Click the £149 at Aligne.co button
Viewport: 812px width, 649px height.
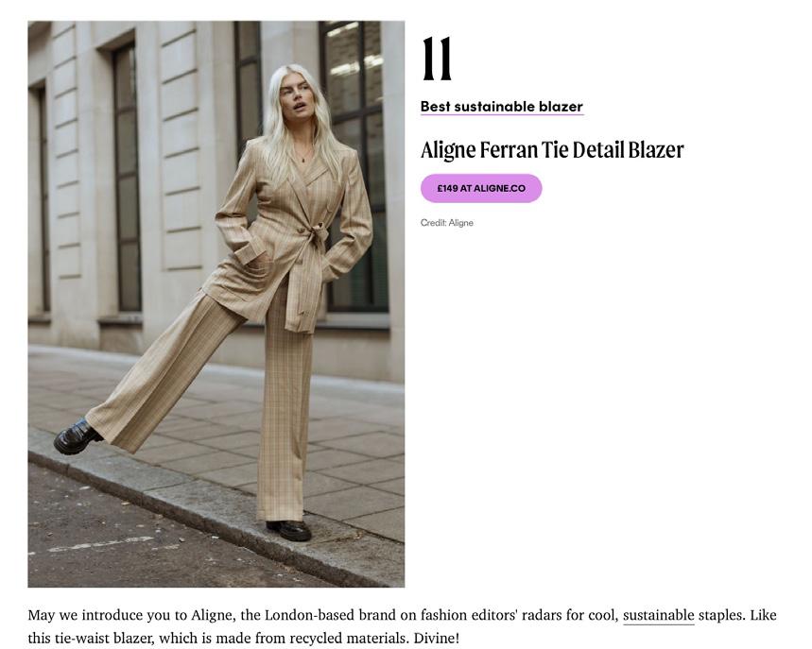click(481, 188)
